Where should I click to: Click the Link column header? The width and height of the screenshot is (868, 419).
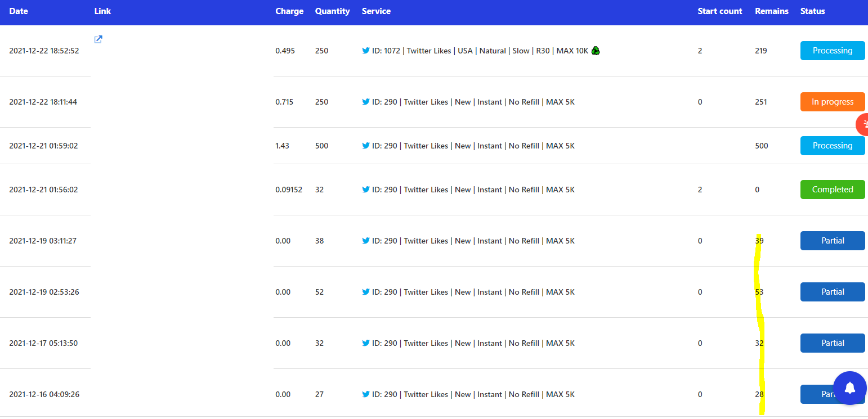(x=102, y=11)
